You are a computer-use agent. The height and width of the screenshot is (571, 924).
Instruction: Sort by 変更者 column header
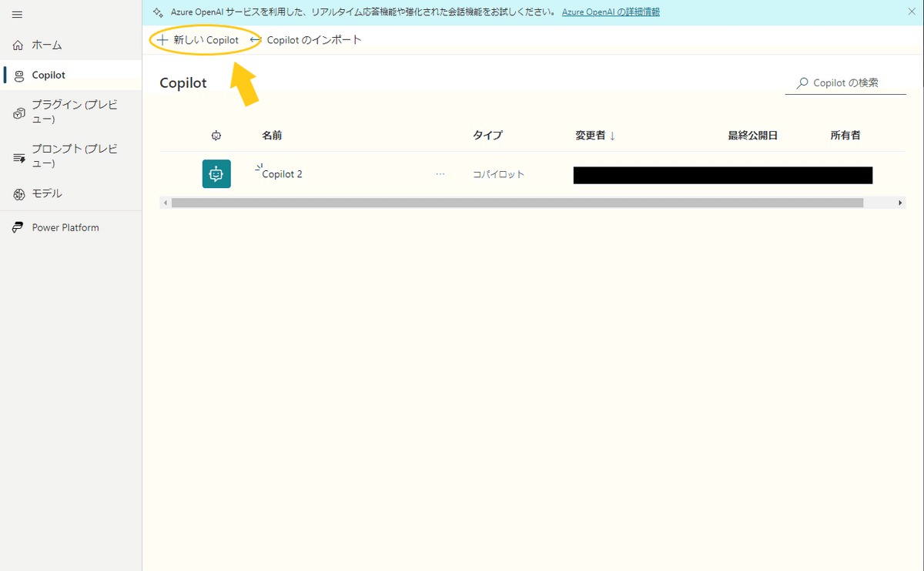[x=595, y=136]
